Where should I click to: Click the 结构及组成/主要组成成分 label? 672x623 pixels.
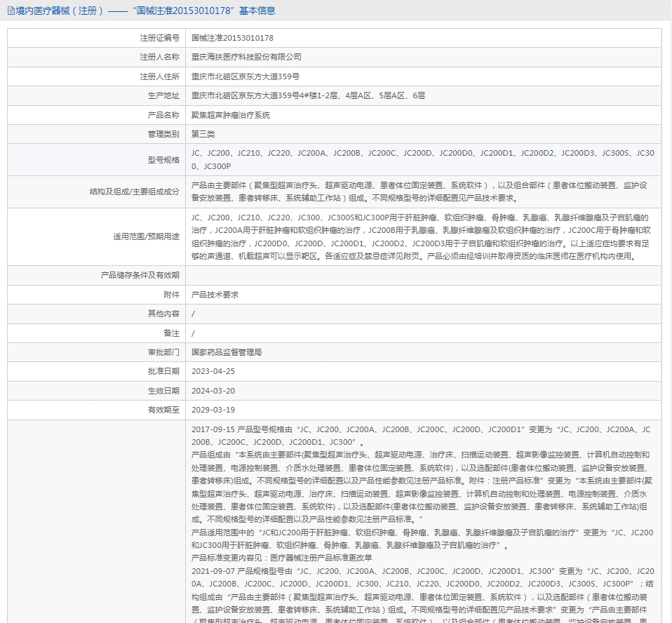tap(134, 192)
